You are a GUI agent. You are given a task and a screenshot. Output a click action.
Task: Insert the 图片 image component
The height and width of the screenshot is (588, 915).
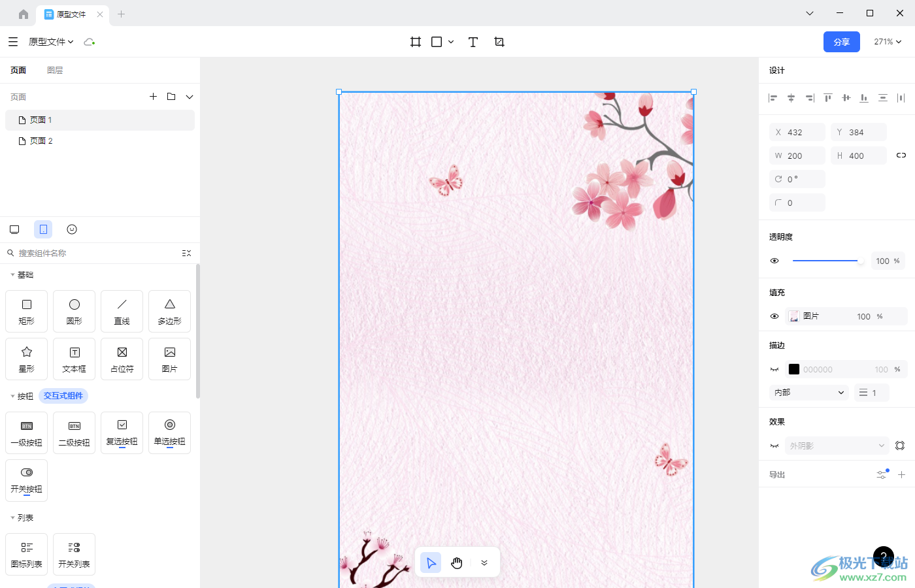(170, 359)
